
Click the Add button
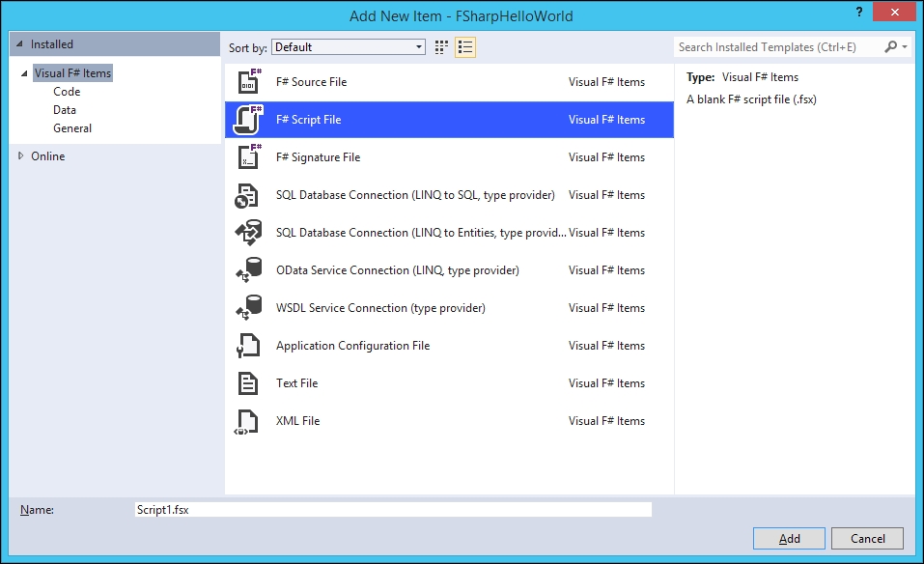789,539
